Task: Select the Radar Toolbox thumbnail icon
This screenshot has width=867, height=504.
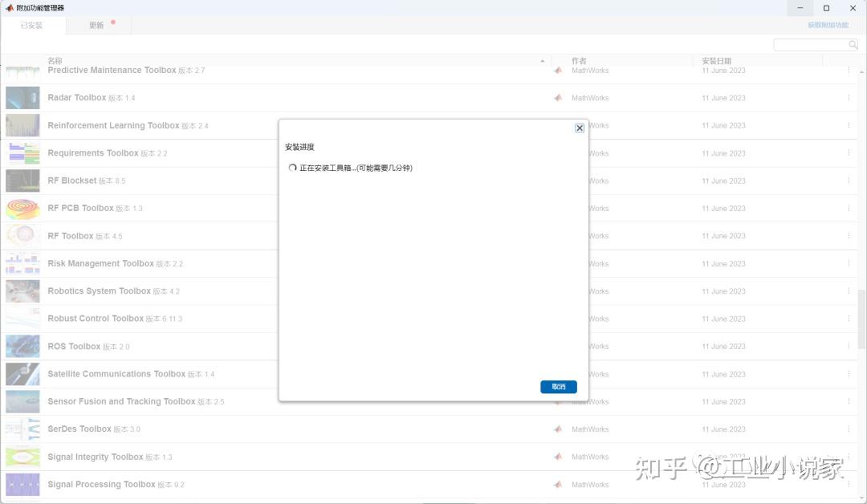Action: [x=22, y=97]
